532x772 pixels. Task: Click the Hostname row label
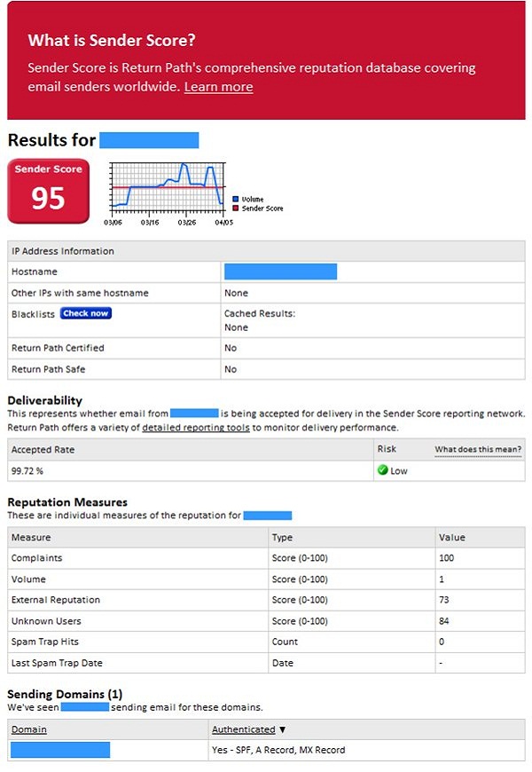click(x=35, y=272)
